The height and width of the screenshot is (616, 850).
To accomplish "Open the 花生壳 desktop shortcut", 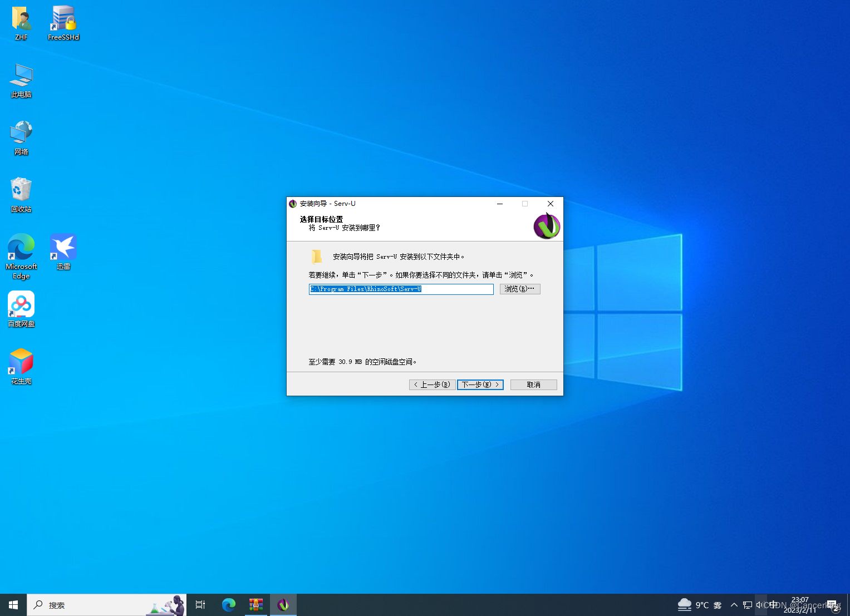I will coord(21,367).
